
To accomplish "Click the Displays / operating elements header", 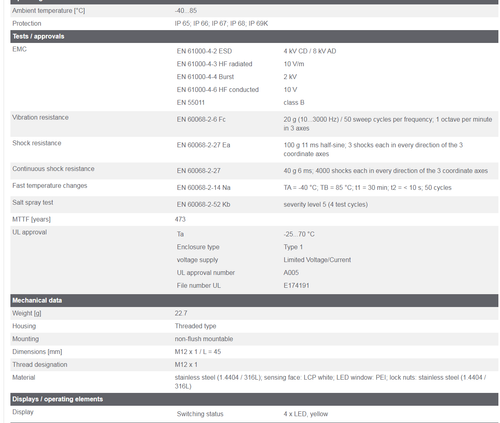I will tap(254, 399).
